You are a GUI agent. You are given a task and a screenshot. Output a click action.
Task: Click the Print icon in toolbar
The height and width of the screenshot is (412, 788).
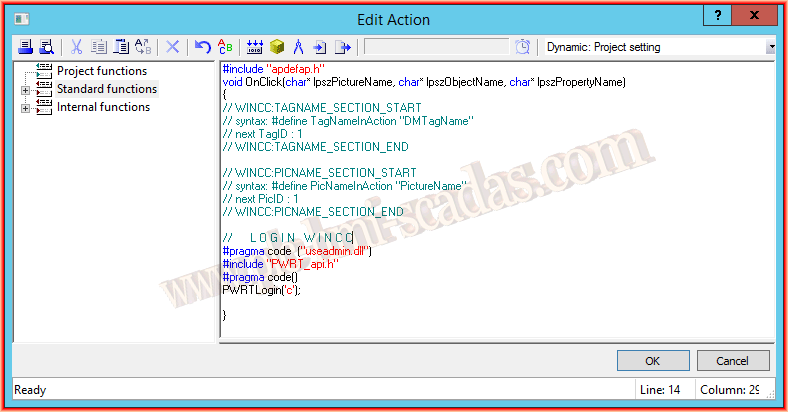(25, 47)
